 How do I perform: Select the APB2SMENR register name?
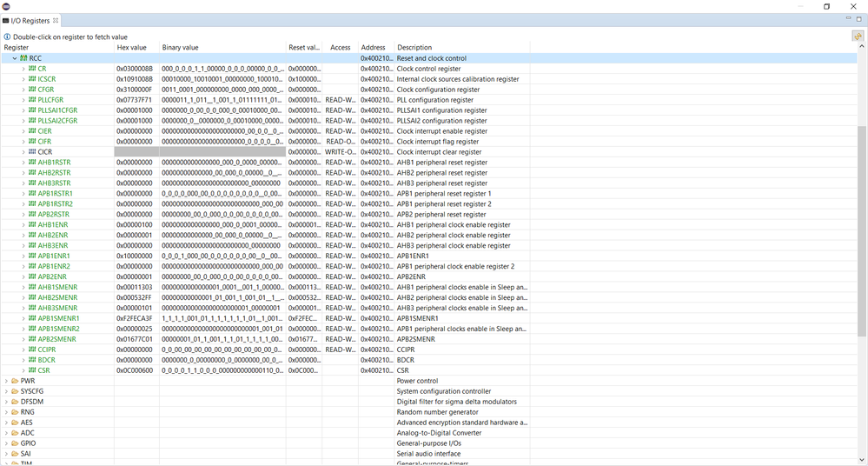57,339
